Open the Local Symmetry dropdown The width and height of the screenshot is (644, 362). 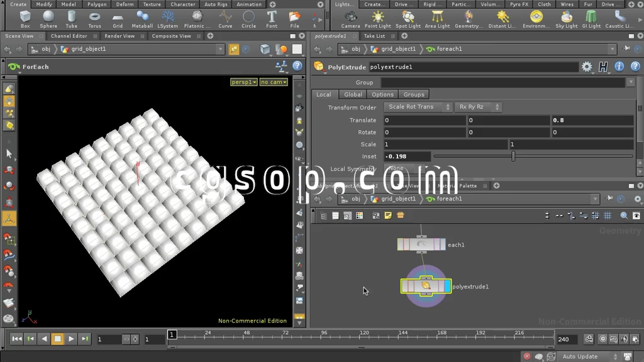coord(404,168)
